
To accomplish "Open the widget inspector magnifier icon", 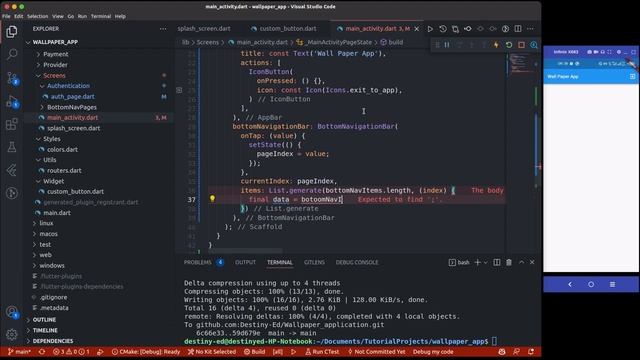I will tap(534, 45).
